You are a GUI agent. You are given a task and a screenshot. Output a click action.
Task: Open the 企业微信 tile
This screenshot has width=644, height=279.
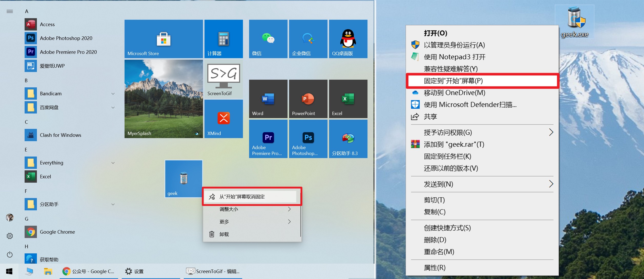click(x=308, y=39)
